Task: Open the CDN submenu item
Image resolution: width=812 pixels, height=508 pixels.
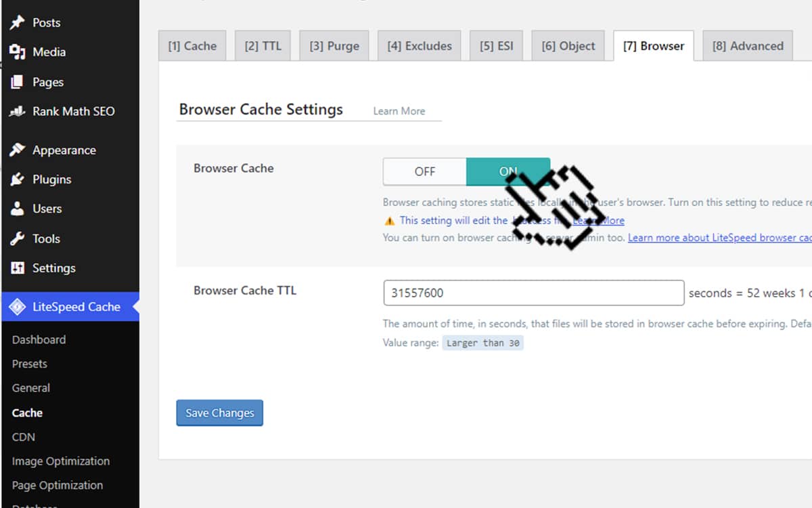Action: coord(23,437)
